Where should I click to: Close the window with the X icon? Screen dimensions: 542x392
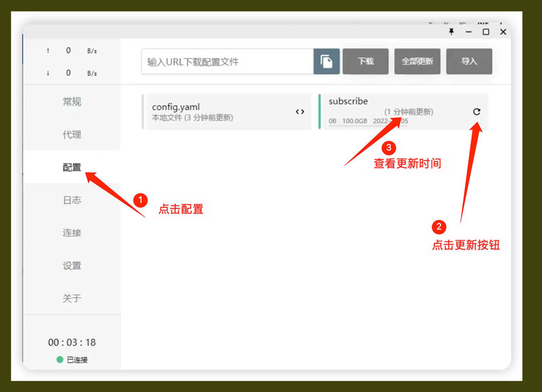pos(503,32)
